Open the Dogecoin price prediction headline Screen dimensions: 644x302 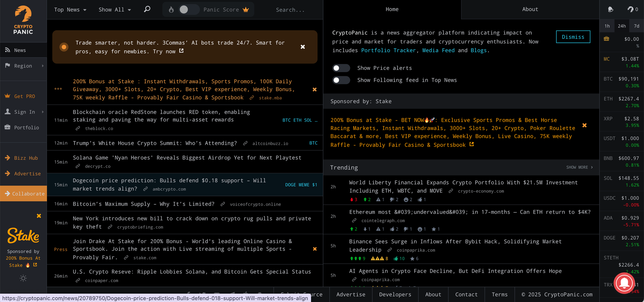[x=169, y=184]
